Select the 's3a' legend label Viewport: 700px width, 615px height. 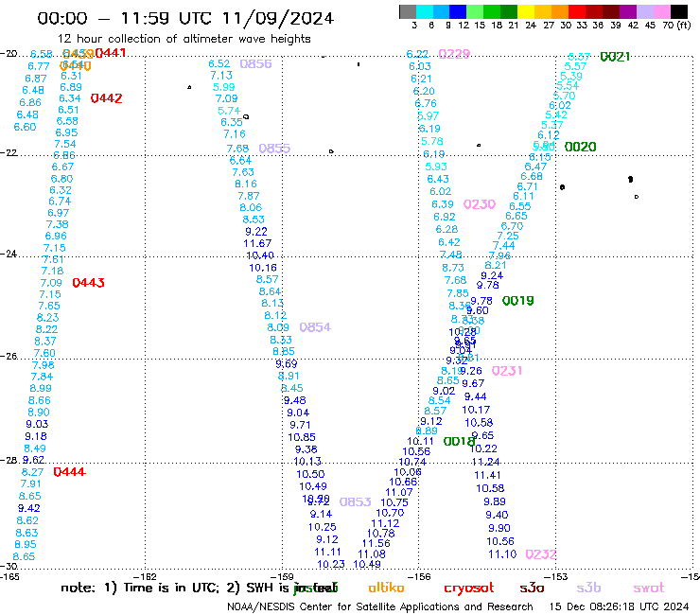[x=532, y=589]
